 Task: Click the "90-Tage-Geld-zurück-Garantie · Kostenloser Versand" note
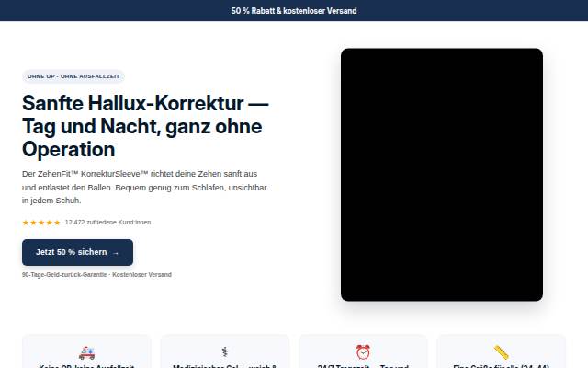[96, 275]
